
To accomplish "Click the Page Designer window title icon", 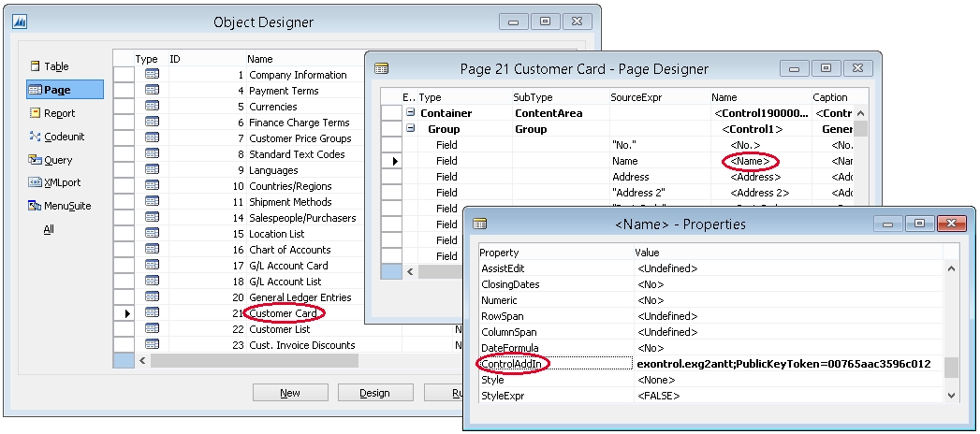I will coord(382,68).
